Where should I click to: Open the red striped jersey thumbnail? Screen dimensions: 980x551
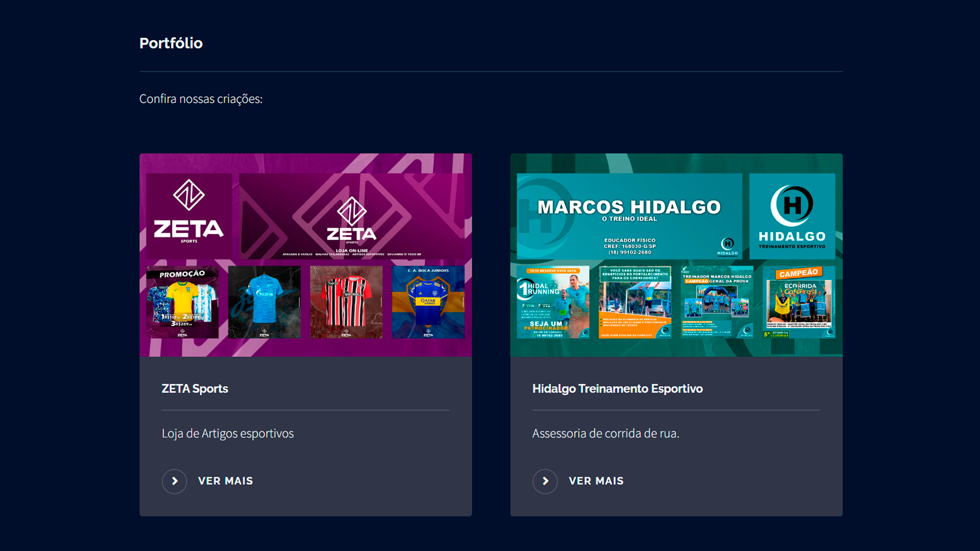(x=346, y=302)
